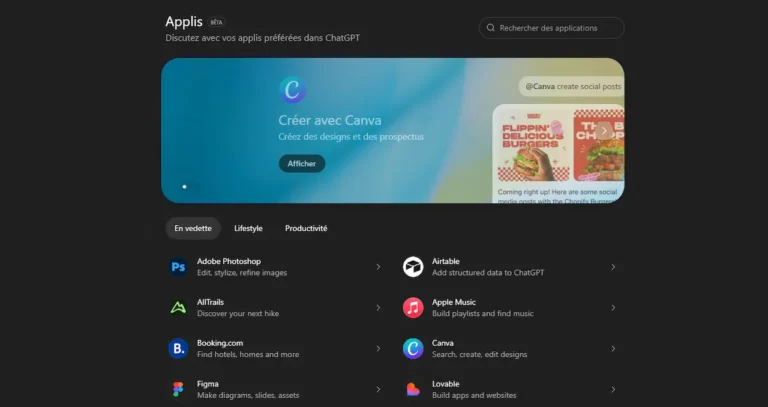Click the Afficher button
768x407 pixels.
pyautogui.click(x=302, y=164)
